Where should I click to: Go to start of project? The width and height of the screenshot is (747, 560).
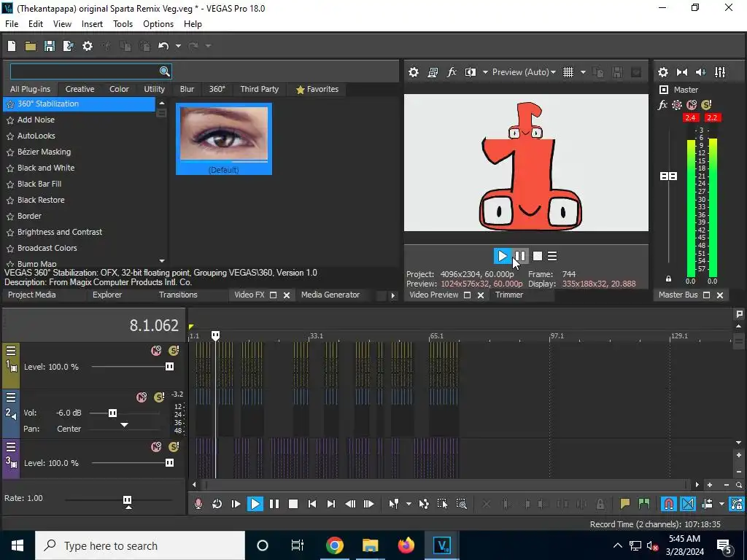(312, 504)
